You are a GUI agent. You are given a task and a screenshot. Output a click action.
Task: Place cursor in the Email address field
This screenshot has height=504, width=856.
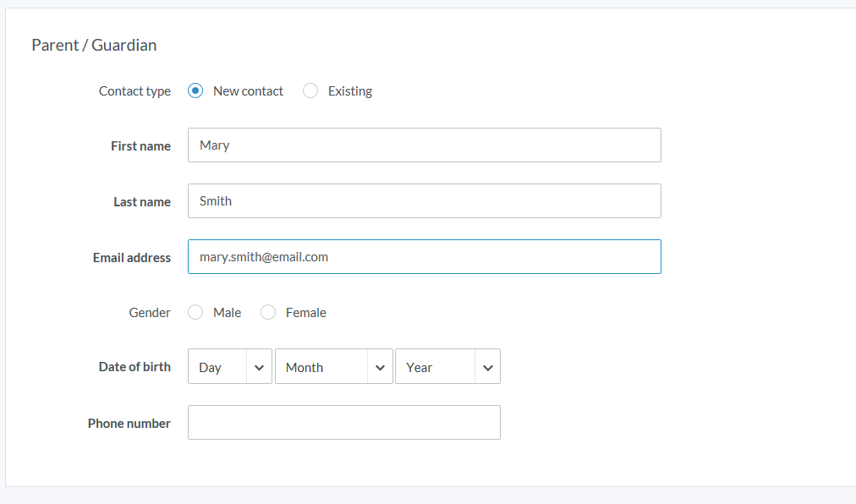tap(424, 257)
